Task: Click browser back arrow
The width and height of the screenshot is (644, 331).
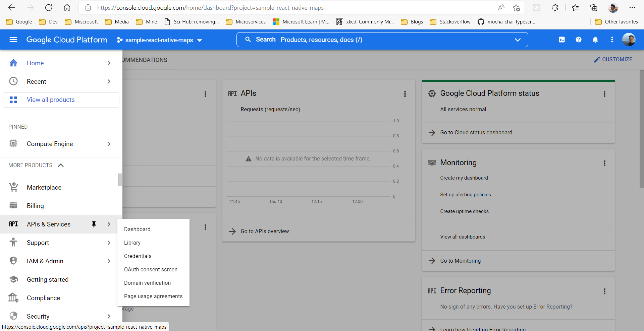Action: [x=12, y=7]
